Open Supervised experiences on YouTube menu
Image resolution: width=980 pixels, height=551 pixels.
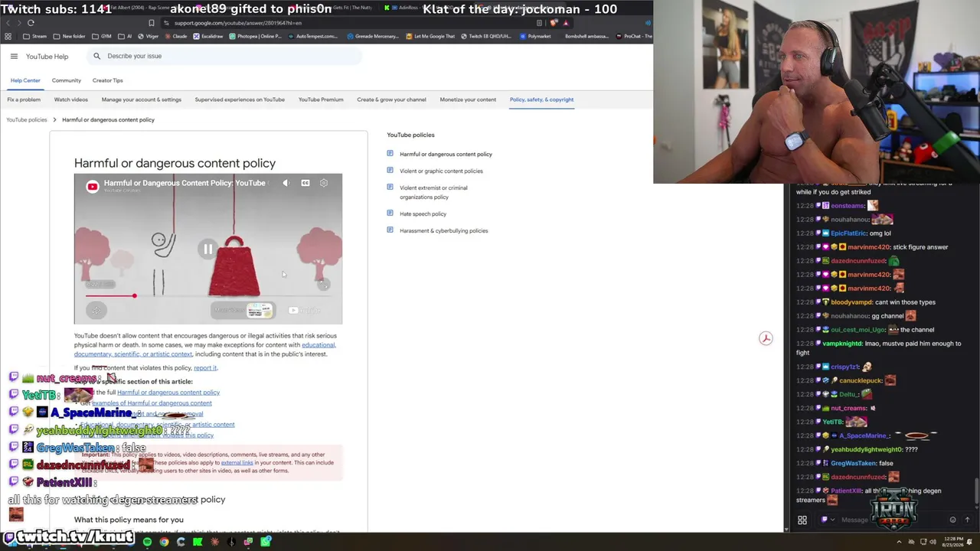(x=240, y=99)
